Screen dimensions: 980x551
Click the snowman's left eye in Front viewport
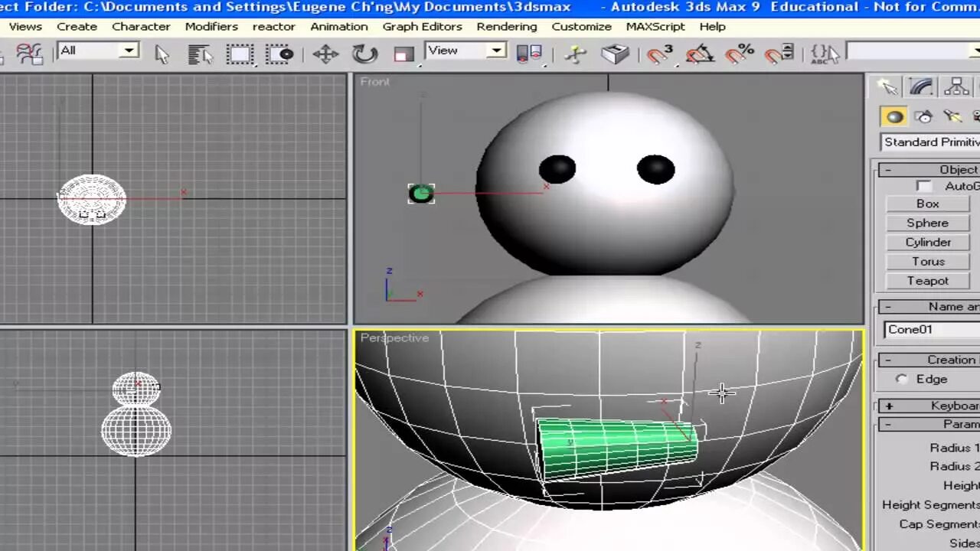click(x=557, y=169)
